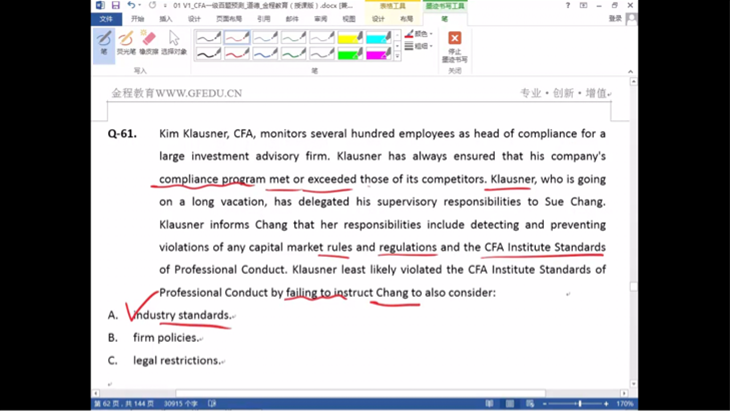Switch to Print Layout view
The image size is (730, 411).
510,404
